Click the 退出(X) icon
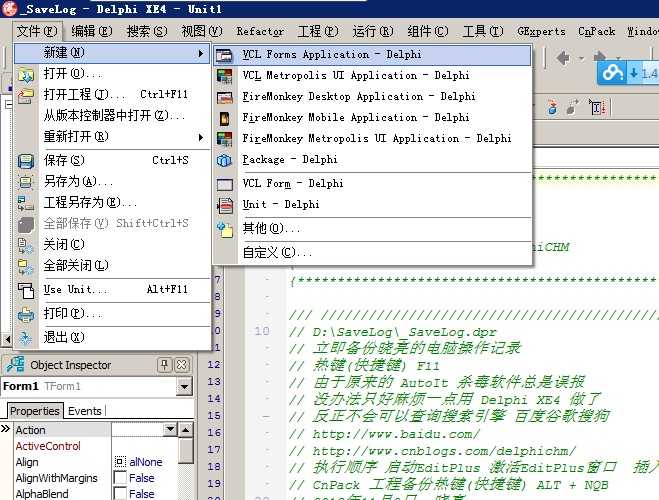This screenshot has width=659, height=500. [26, 338]
